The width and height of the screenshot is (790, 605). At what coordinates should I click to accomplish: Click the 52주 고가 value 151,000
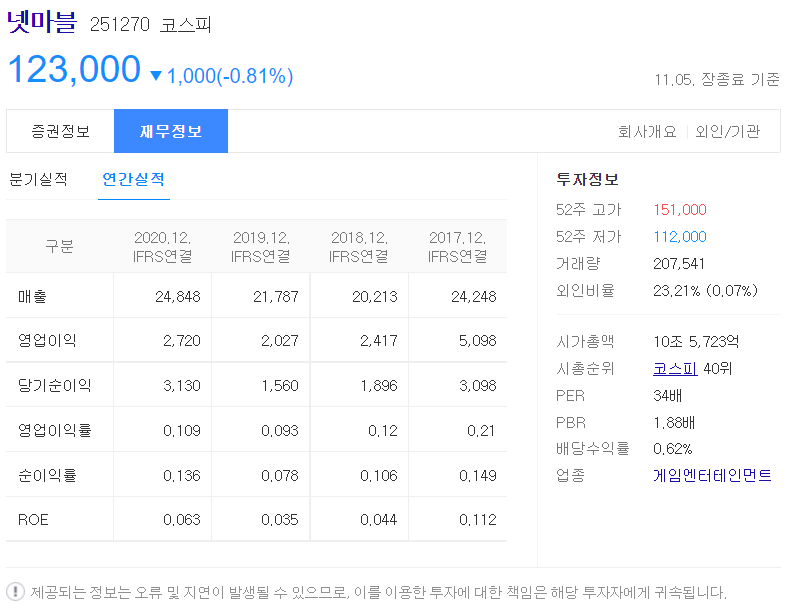point(680,210)
